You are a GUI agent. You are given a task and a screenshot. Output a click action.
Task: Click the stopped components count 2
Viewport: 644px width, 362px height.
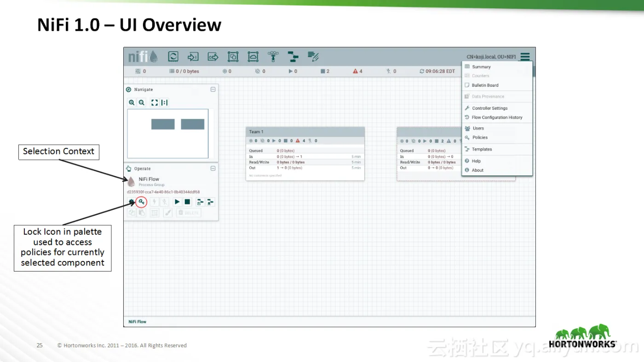(325, 71)
